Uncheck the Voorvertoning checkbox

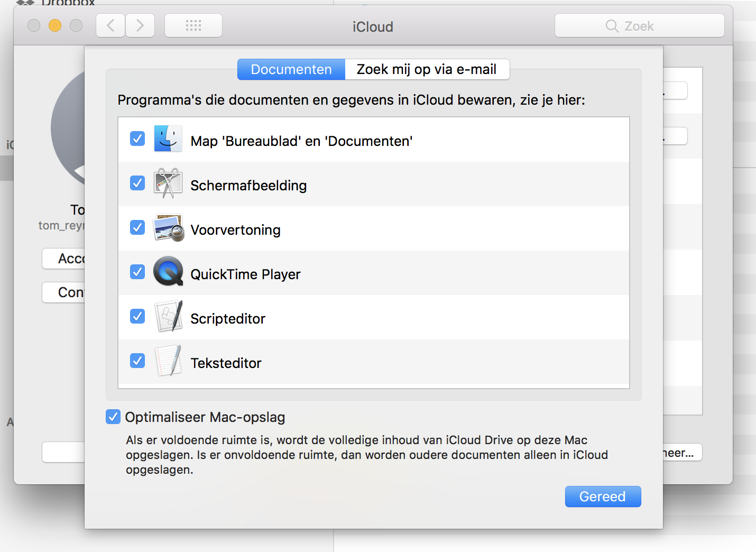click(x=137, y=227)
